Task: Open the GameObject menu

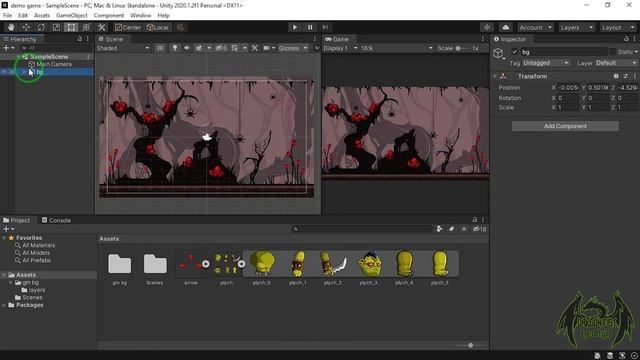Action: pos(71,16)
